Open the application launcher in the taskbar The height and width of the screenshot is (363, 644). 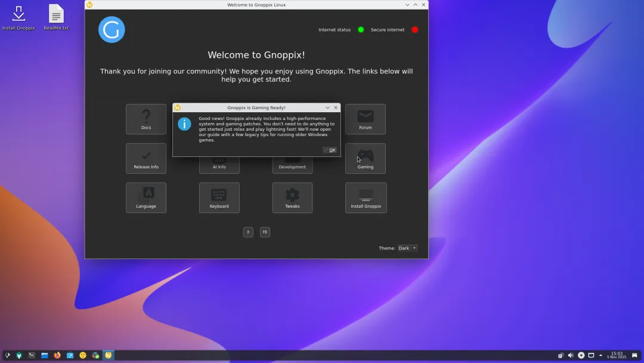[7, 355]
